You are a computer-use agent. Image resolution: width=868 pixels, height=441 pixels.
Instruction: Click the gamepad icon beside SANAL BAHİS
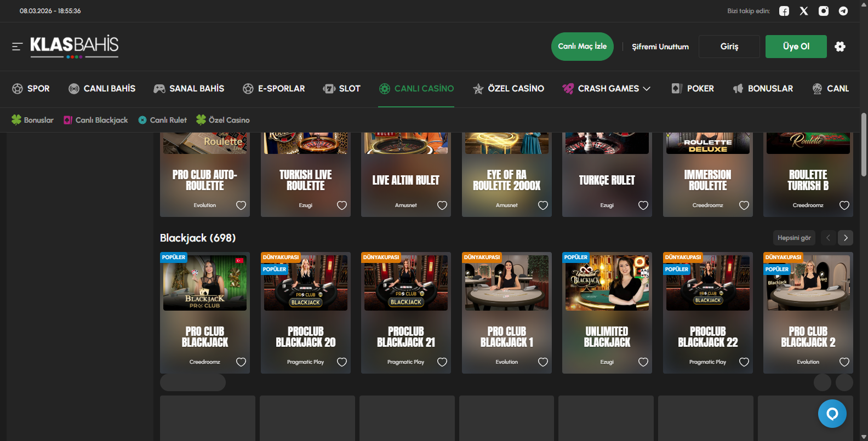(x=159, y=89)
